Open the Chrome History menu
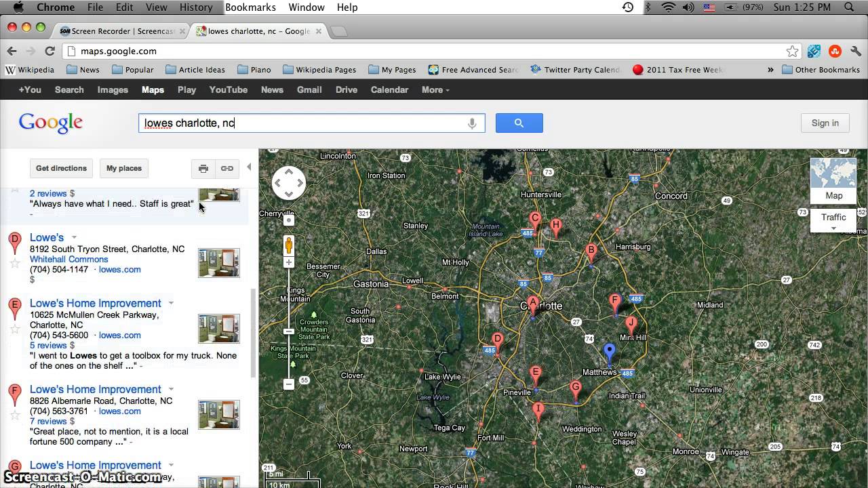Viewport: 868px width, 488px height. click(x=196, y=7)
